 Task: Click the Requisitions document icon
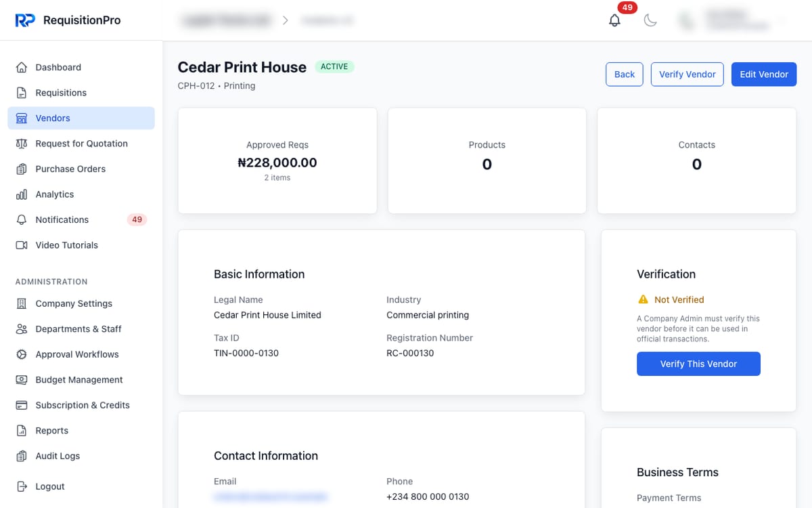(x=22, y=93)
